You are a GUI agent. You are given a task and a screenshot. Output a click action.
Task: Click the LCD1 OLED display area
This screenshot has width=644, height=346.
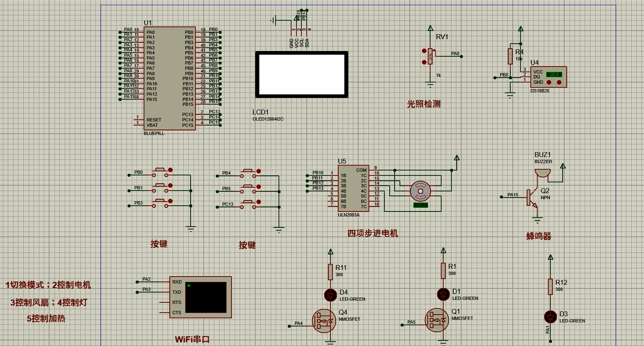(x=302, y=74)
